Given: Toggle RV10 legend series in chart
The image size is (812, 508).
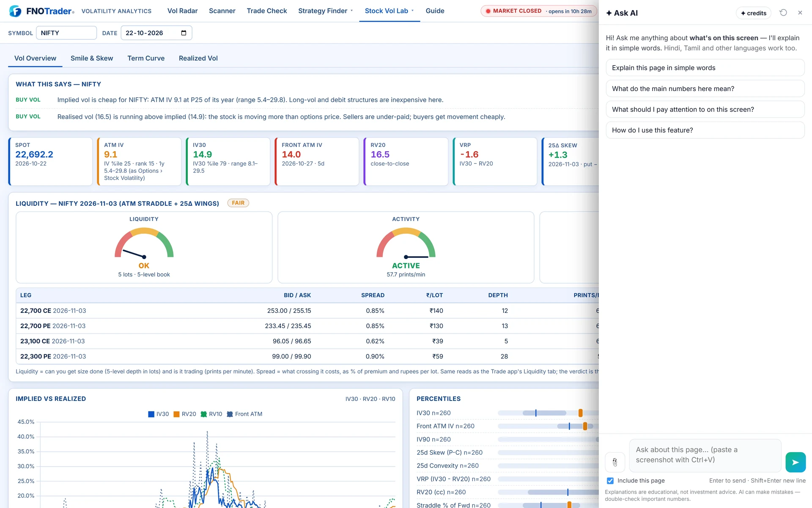Looking at the screenshot, I should point(211,414).
